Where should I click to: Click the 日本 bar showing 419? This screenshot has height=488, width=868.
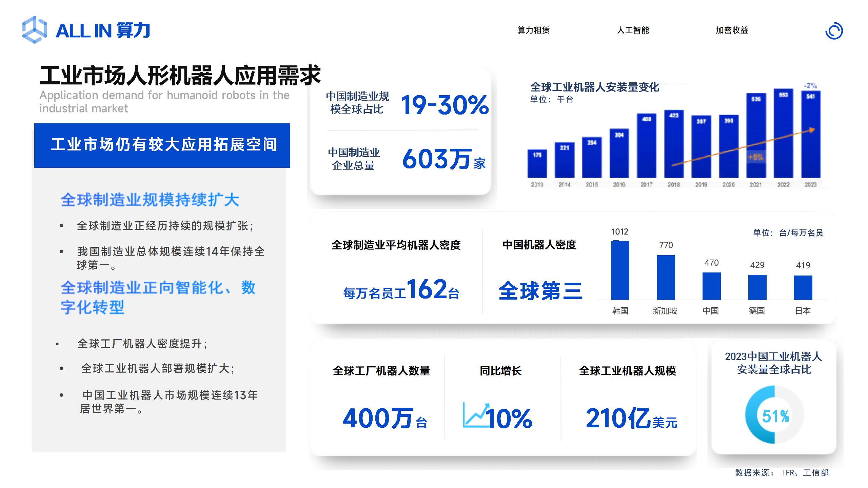click(x=803, y=287)
